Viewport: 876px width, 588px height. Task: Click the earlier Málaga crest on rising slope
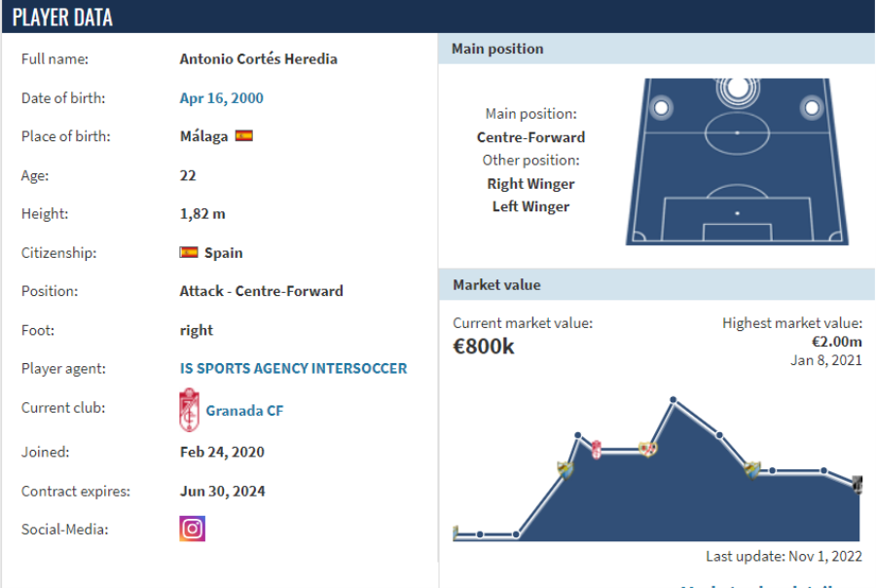point(566,470)
